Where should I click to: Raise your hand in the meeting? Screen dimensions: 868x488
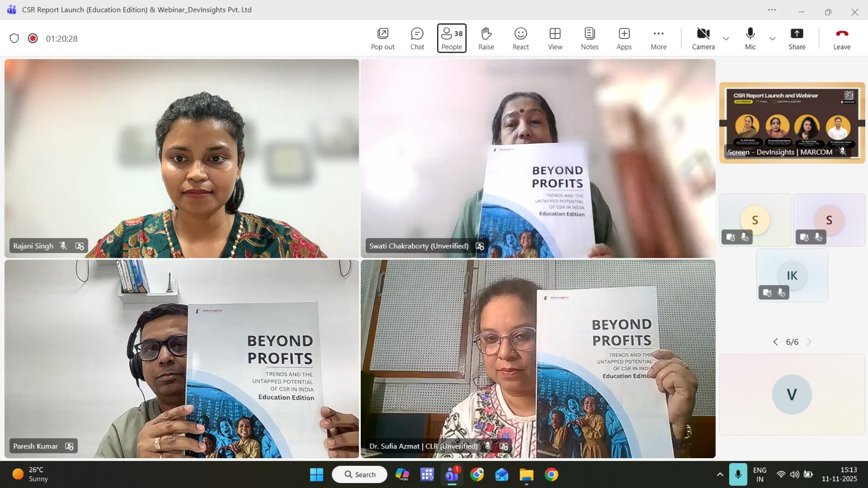tap(486, 38)
